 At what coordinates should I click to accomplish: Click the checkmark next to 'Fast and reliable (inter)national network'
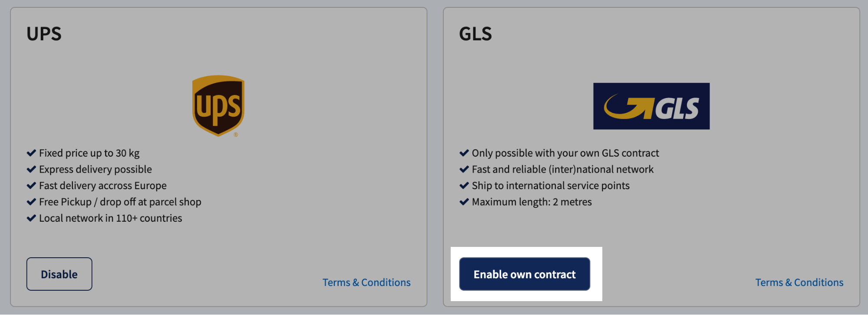pyautogui.click(x=463, y=169)
